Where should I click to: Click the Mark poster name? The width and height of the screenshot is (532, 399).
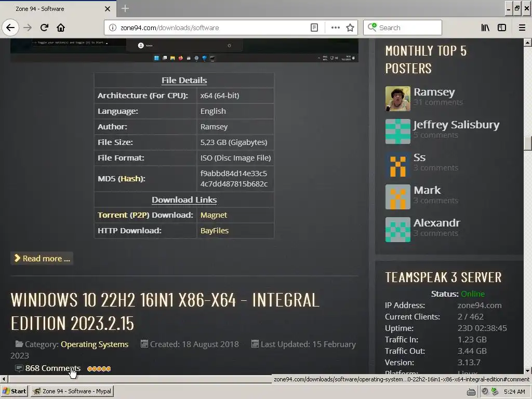click(x=427, y=190)
